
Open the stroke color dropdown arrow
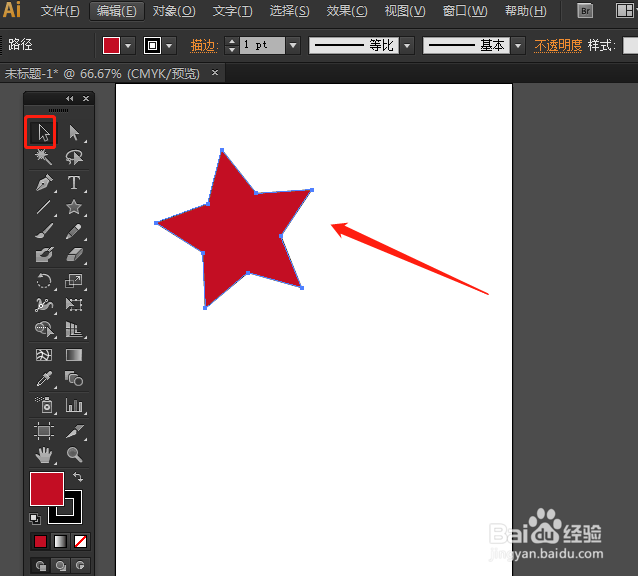[x=169, y=45]
